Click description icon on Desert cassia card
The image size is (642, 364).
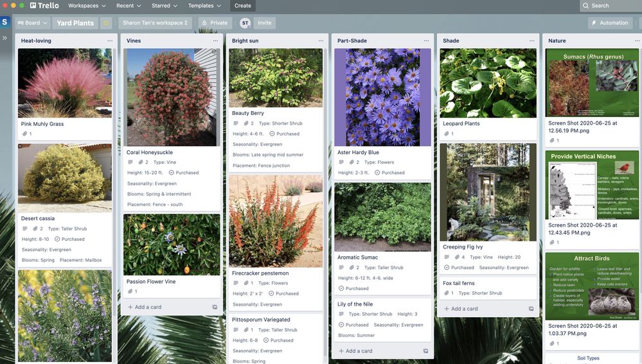tap(25, 229)
